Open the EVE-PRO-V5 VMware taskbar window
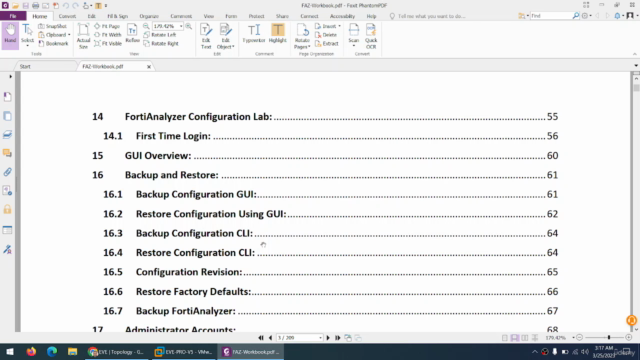 184,351
